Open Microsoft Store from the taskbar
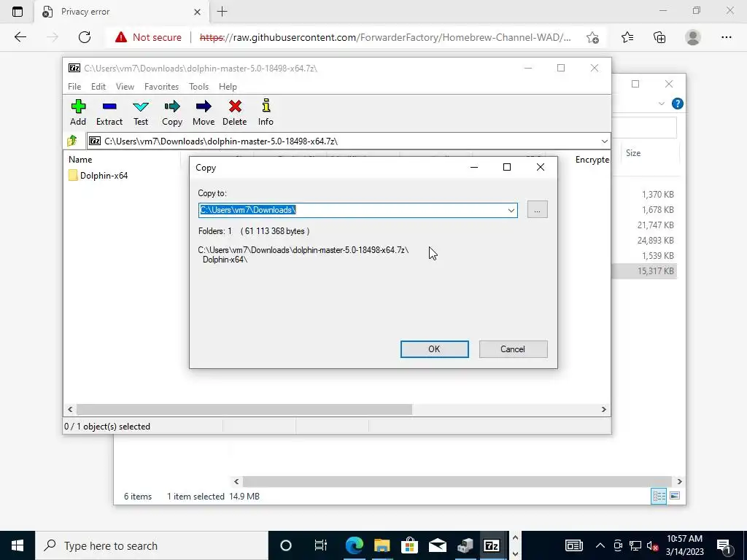The width and height of the screenshot is (747, 560). 409,545
